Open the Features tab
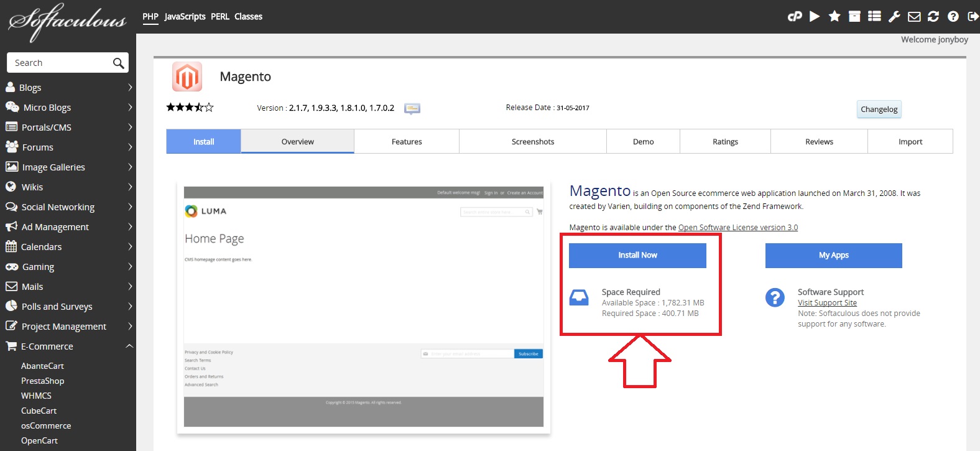 pos(407,141)
